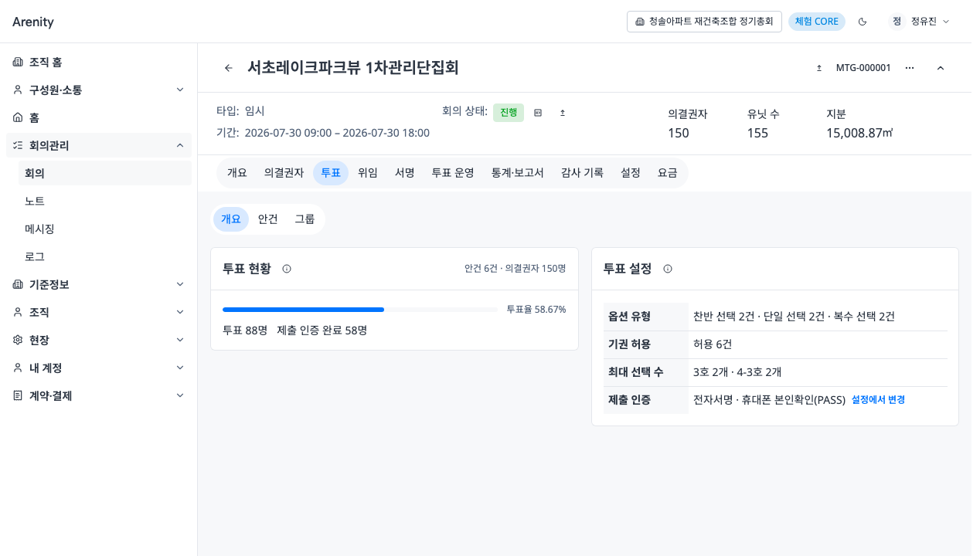Open 메시징 in sidebar submenu
Viewport: 980px width, 556px height.
(x=105, y=229)
